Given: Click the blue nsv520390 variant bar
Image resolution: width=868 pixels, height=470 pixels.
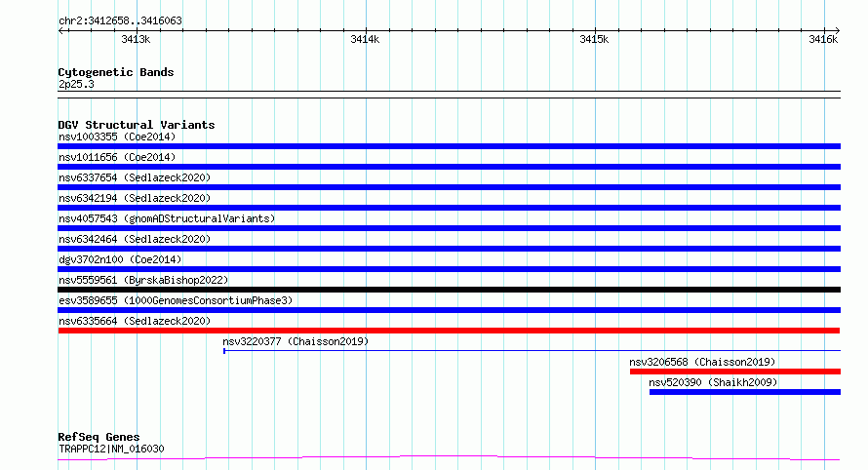Looking at the screenshot, I should coord(745,392).
